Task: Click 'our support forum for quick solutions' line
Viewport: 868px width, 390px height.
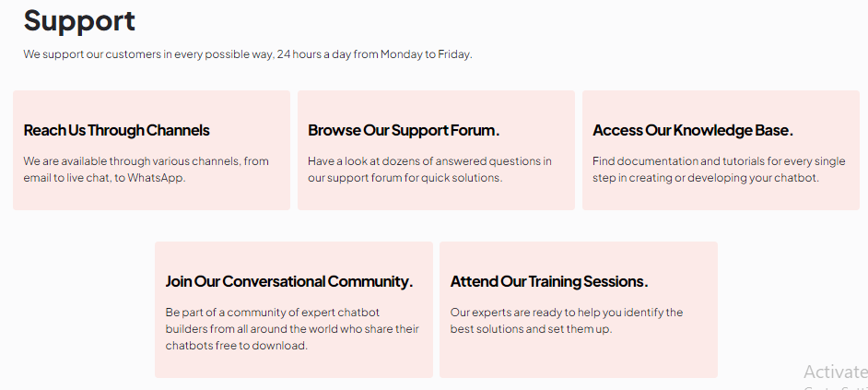Action: 405,178
